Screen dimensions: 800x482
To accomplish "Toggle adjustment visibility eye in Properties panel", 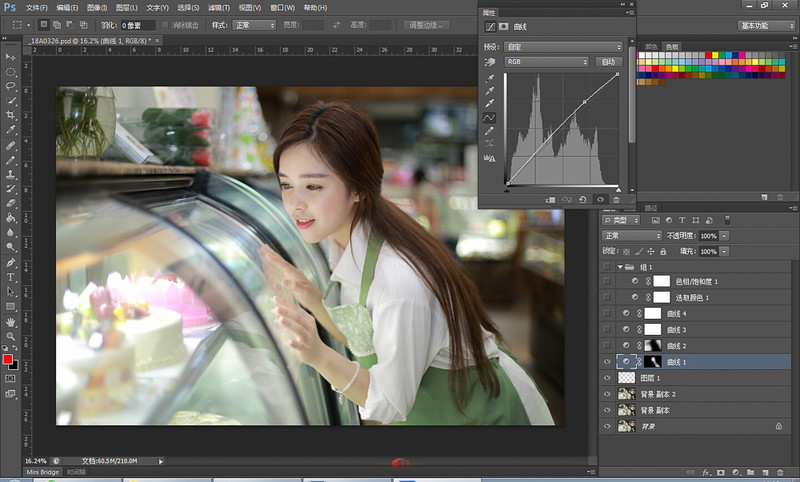I will coord(600,200).
